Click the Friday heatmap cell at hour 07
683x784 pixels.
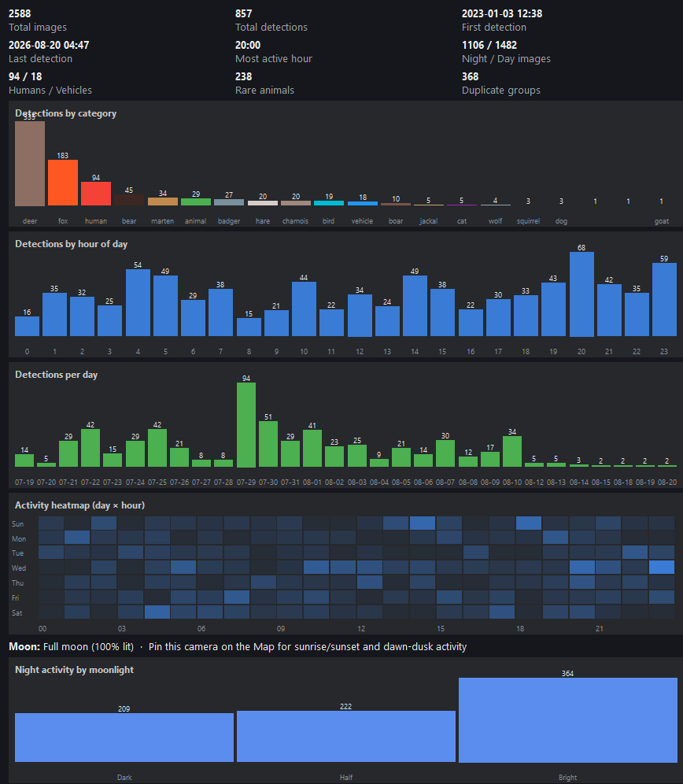click(237, 597)
